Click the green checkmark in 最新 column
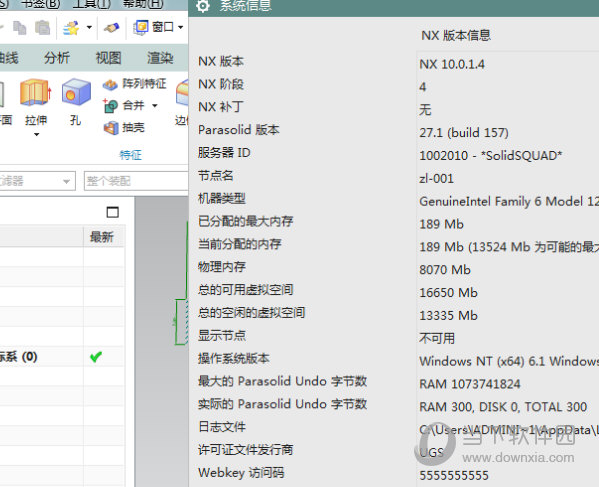Viewport: 599px width, 487px height. (x=96, y=356)
